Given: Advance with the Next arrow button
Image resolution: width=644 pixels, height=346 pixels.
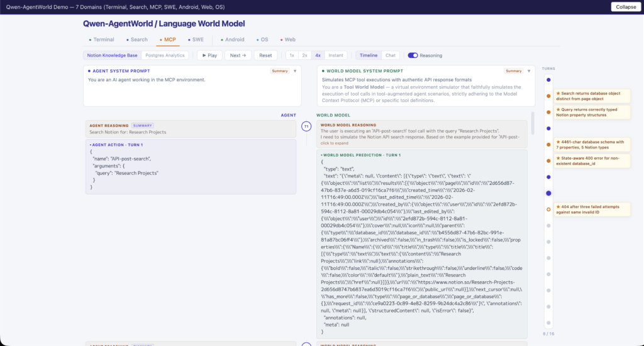Looking at the screenshot, I should pos(238,55).
